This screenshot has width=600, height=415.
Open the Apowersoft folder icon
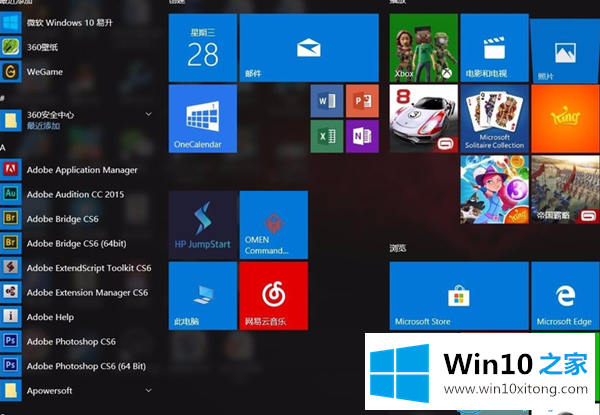click(x=11, y=391)
